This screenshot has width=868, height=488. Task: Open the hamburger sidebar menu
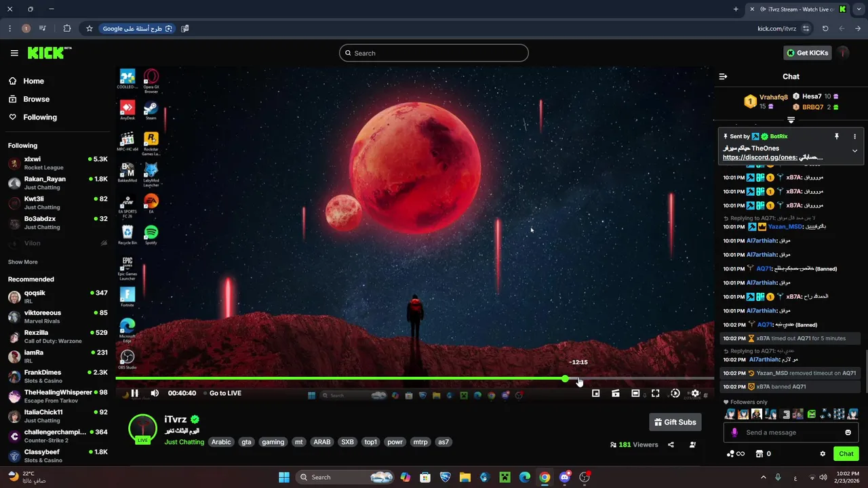14,53
